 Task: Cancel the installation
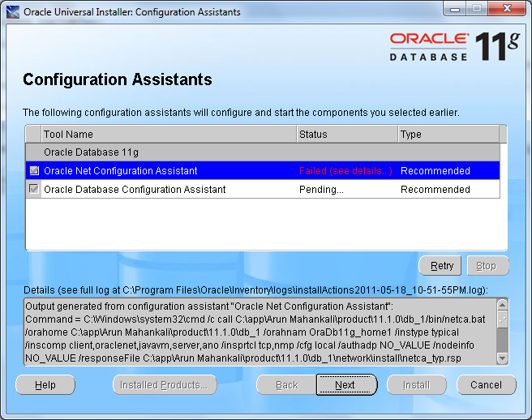487,384
